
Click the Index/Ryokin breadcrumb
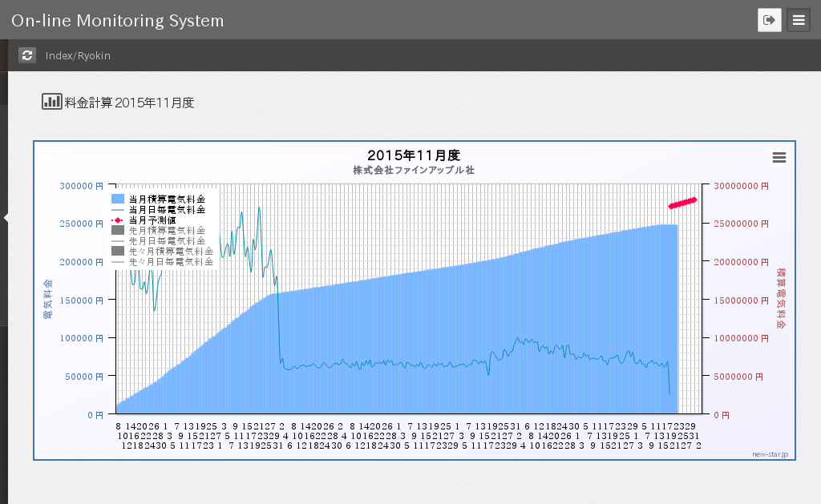78,55
